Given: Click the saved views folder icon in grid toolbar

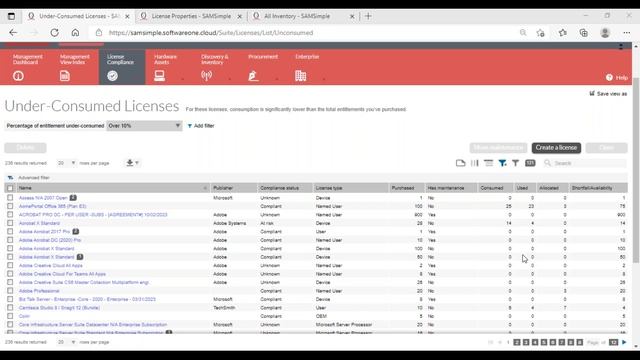Looking at the screenshot, I should pyautogui.click(x=460, y=163).
